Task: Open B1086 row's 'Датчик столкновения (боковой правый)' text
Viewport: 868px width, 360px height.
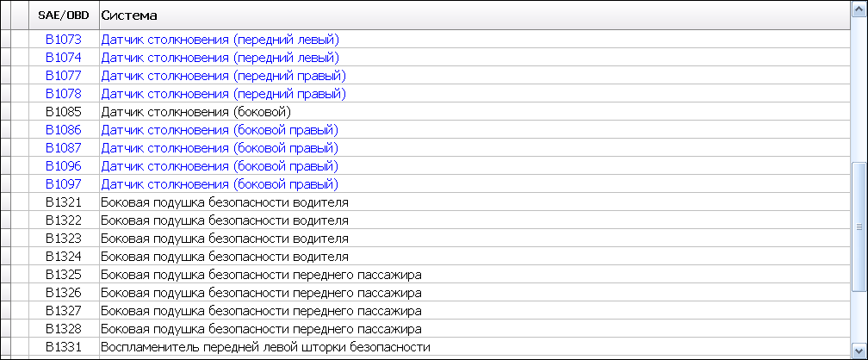Action: coord(220,130)
